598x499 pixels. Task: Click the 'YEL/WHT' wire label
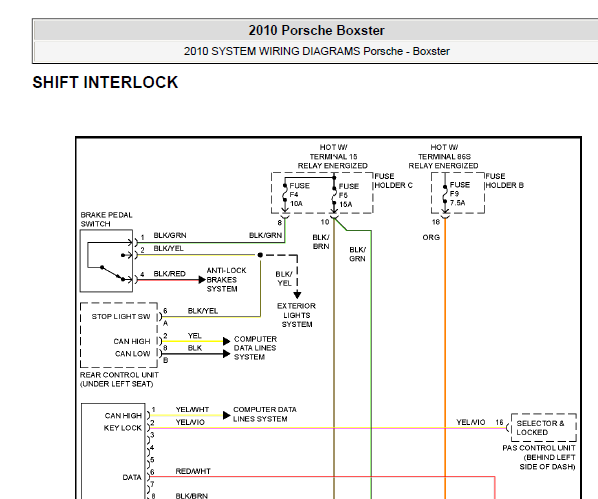[x=192, y=410]
